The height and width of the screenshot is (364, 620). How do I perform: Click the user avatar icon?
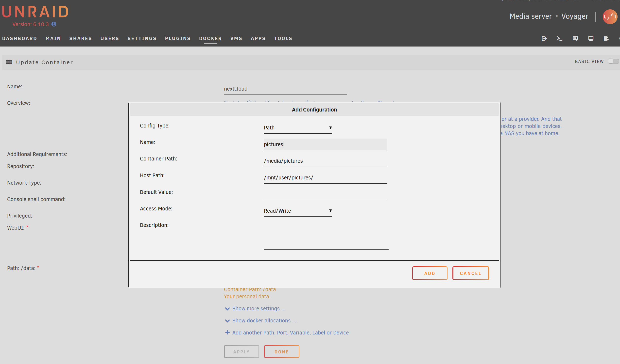point(610,17)
